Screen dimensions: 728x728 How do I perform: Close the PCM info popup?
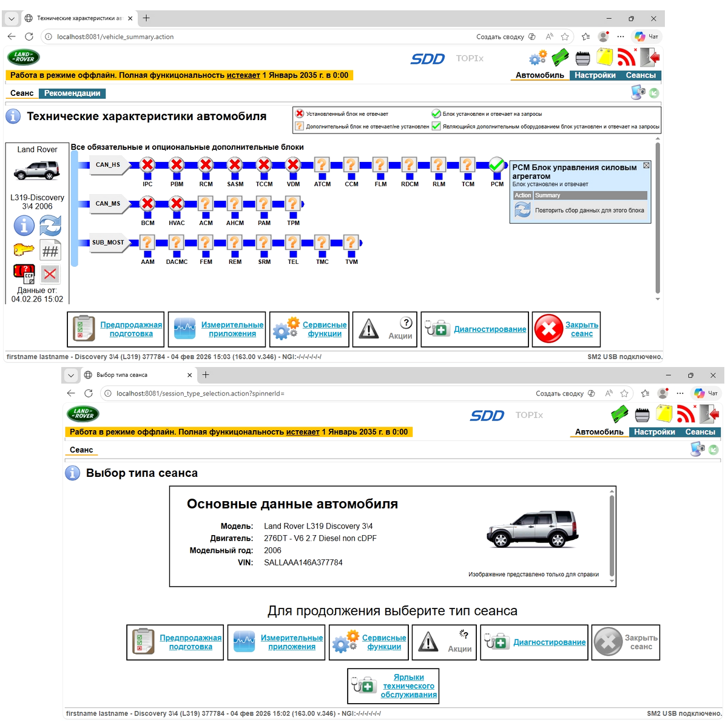(x=647, y=166)
